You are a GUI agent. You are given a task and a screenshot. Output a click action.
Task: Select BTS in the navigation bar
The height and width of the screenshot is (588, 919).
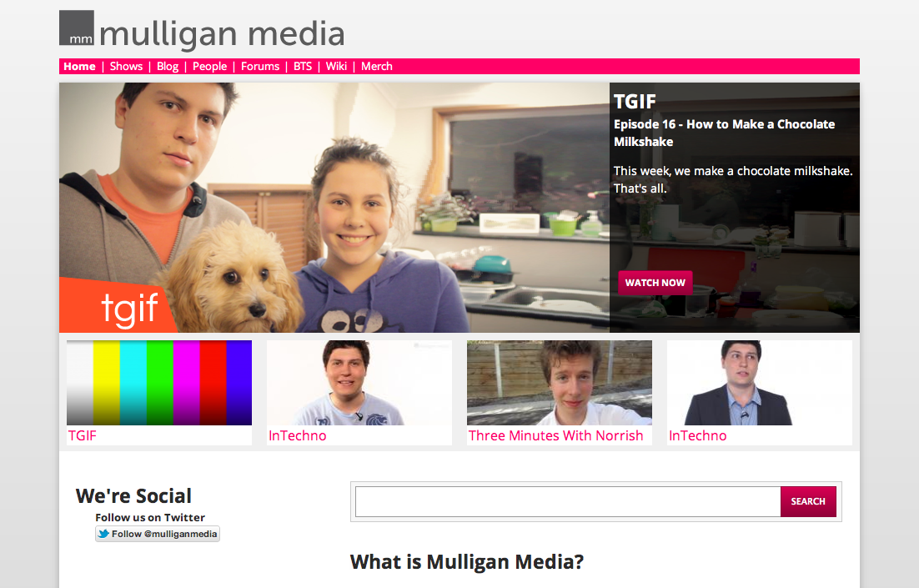pos(303,66)
